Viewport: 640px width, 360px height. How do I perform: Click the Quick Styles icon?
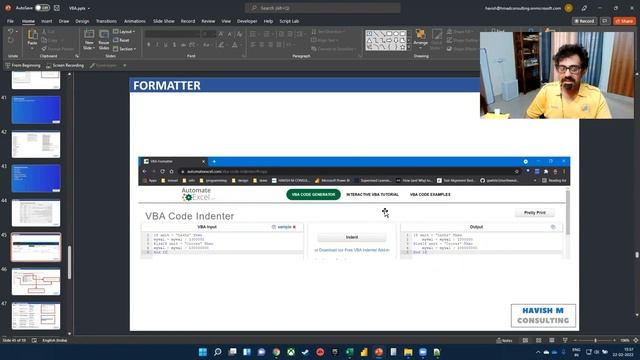436,40
